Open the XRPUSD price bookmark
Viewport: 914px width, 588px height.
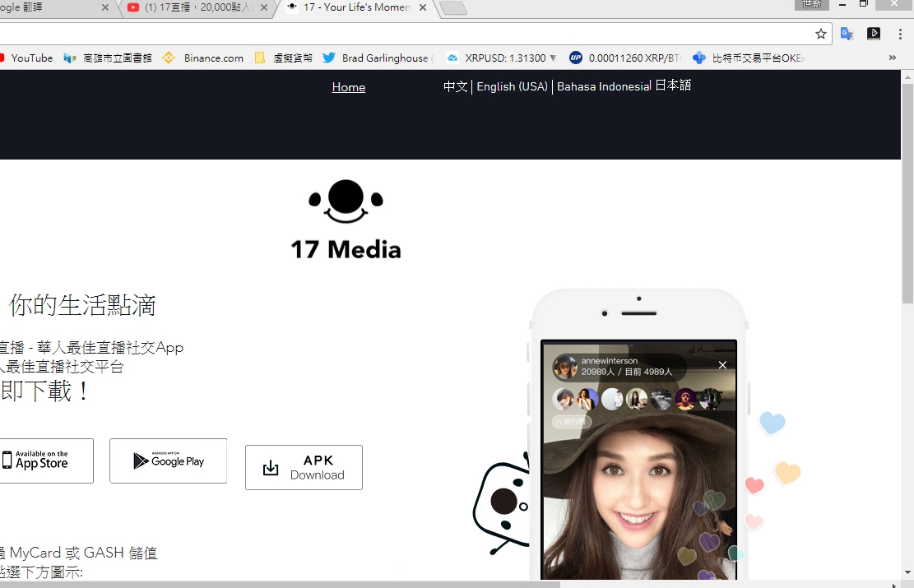502,58
